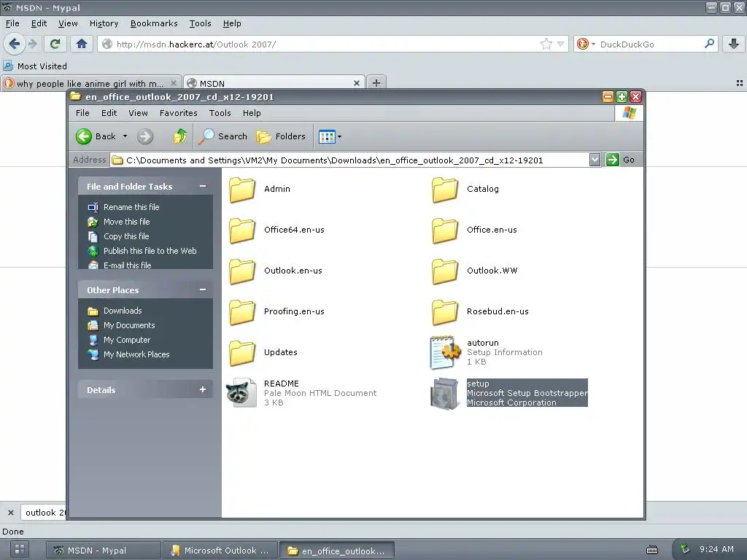Open the Explorer Tools menu
Viewport: 747px width, 560px height.
220,113
